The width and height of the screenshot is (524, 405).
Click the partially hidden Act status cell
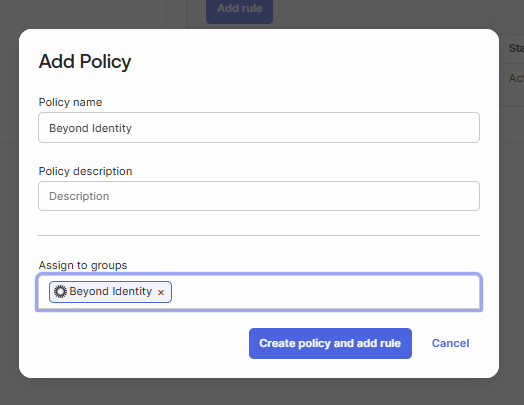click(x=516, y=78)
